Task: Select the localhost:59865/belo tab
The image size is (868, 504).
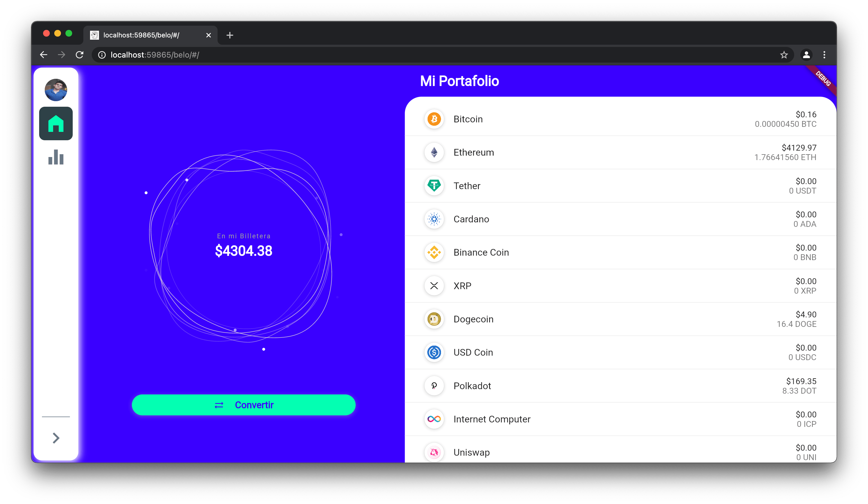Action: (x=150, y=35)
